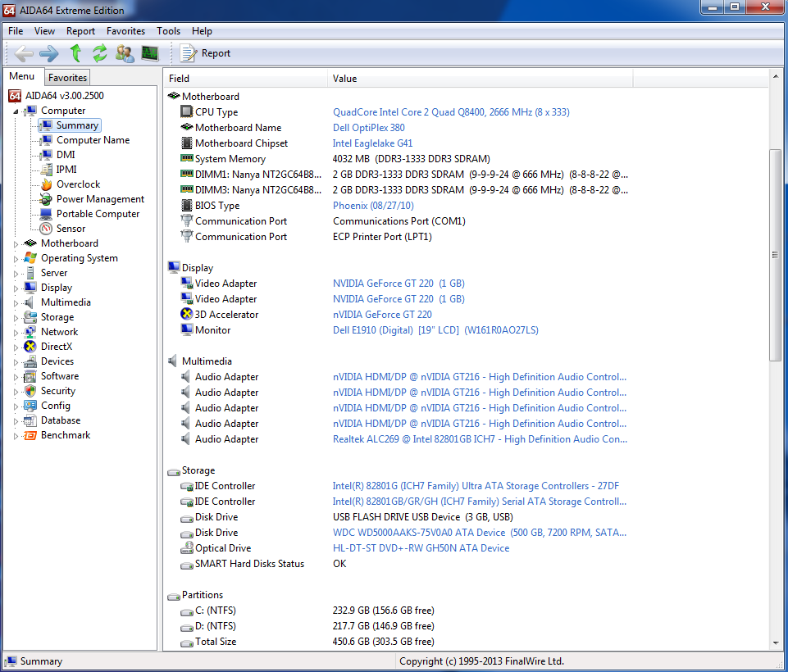This screenshot has width=788, height=672.
Task: Click the Server tower icon in tree
Action: tap(30, 273)
